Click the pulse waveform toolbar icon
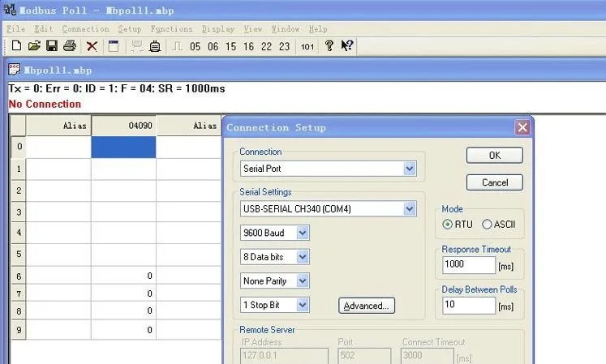This screenshot has height=364, width=606. click(x=177, y=46)
